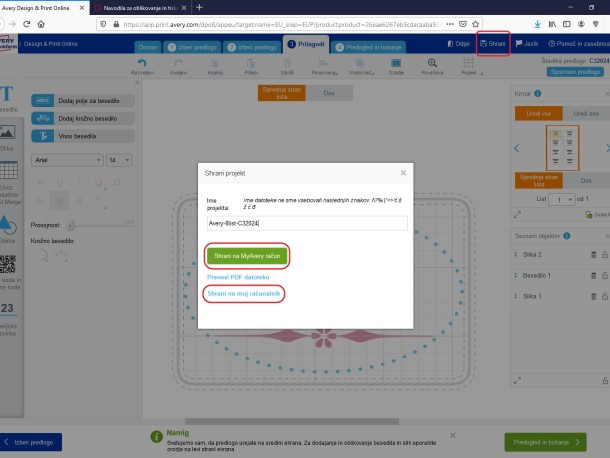Switch to the Navodila za oblikovanje browser tab

[x=140, y=7]
